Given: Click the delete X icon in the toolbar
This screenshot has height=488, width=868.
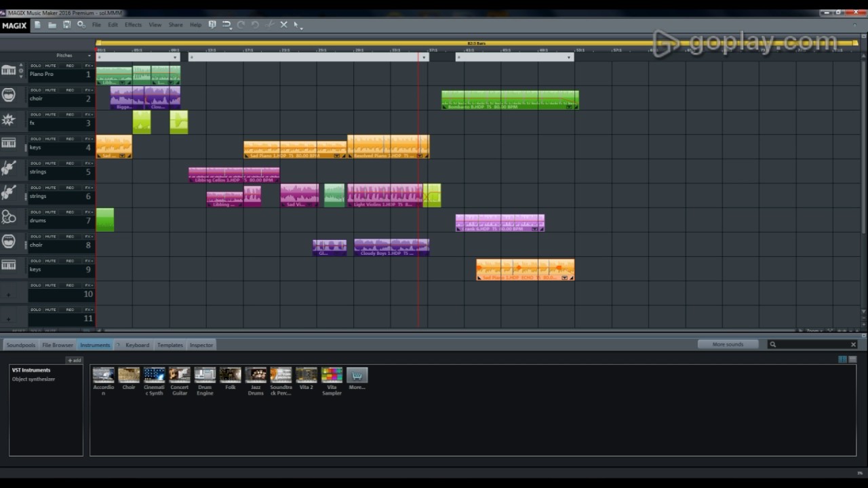Looking at the screenshot, I should coord(284,25).
